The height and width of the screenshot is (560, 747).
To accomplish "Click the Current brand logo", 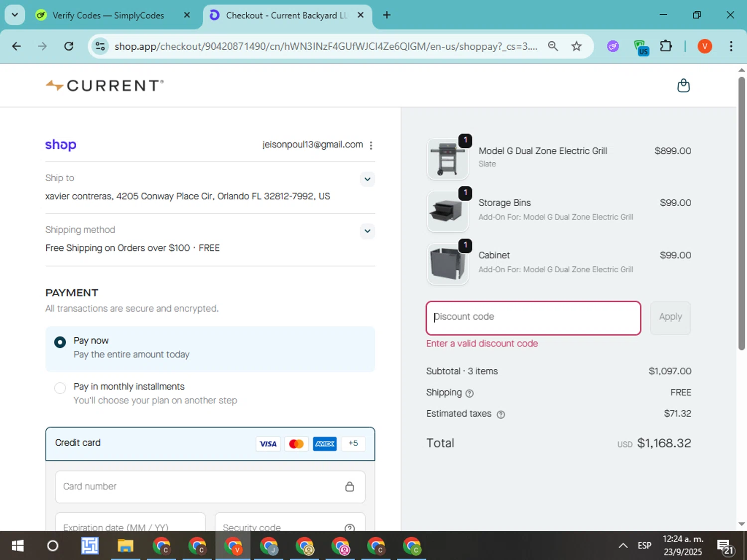I will coord(105,86).
